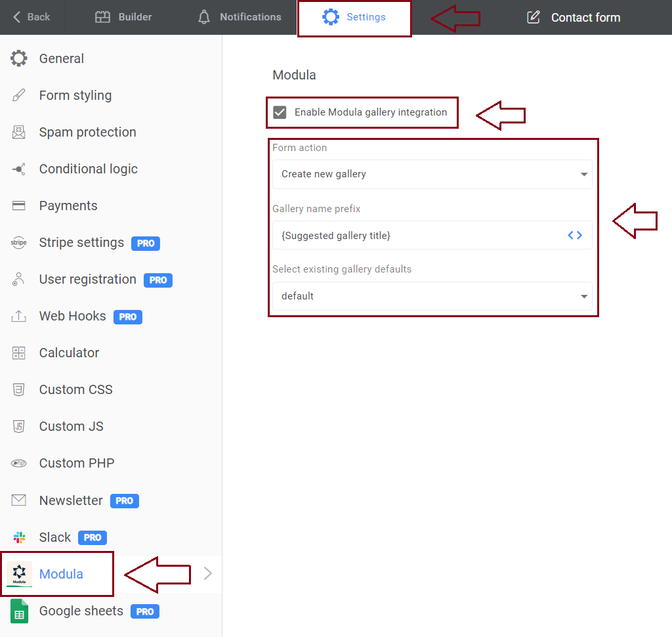The image size is (672, 637).
Task: Click the chevron next to Modula
Action: coord(208,574)
